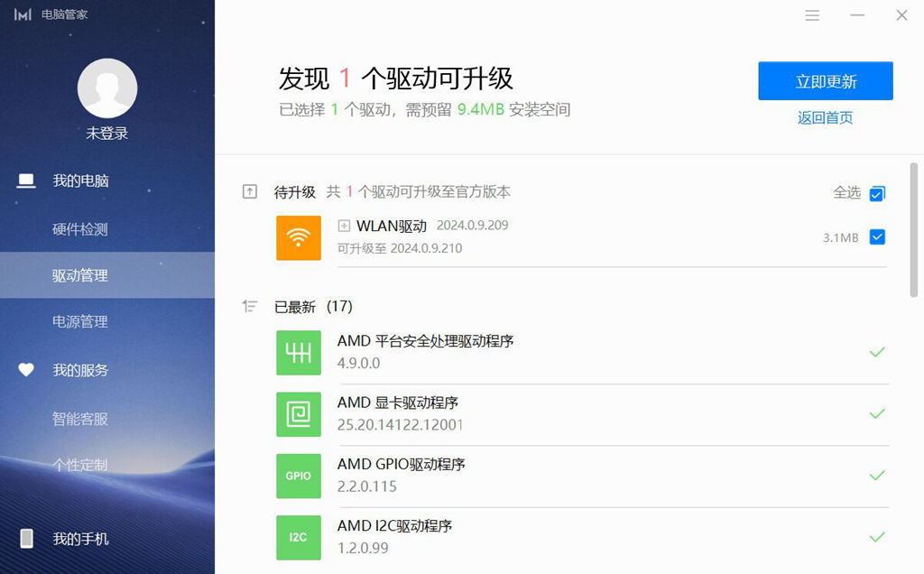Click the phone icon beside 我的手机
This screenshot has height=574, width=924.
point(25,538)
